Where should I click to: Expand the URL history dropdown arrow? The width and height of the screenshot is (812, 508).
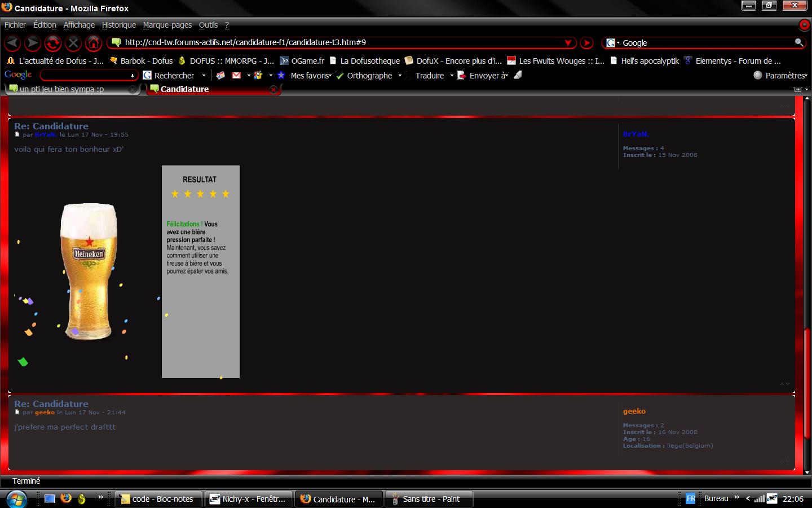(x=568, y=43)
